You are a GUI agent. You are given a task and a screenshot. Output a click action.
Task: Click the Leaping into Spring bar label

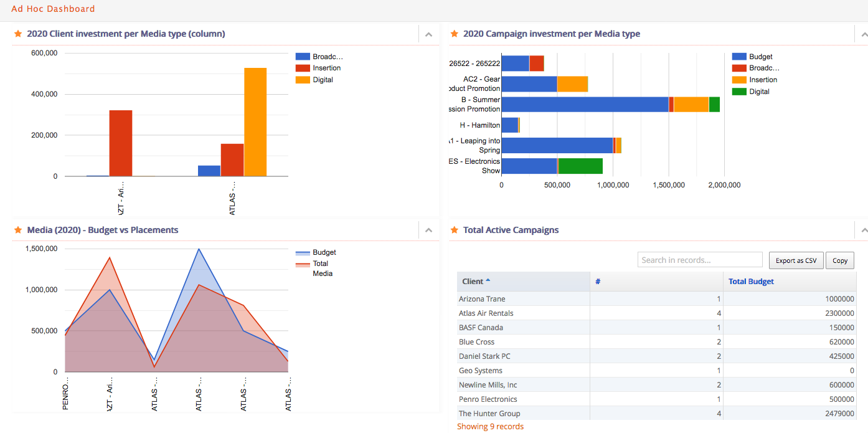(x=475, y=146)
